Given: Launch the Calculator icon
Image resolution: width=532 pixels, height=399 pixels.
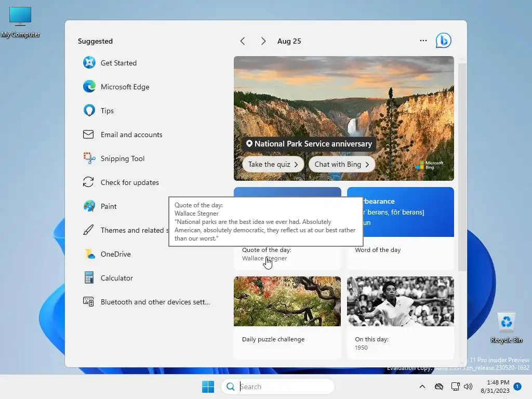Looking at the screenshot, I should coord(89,277).
